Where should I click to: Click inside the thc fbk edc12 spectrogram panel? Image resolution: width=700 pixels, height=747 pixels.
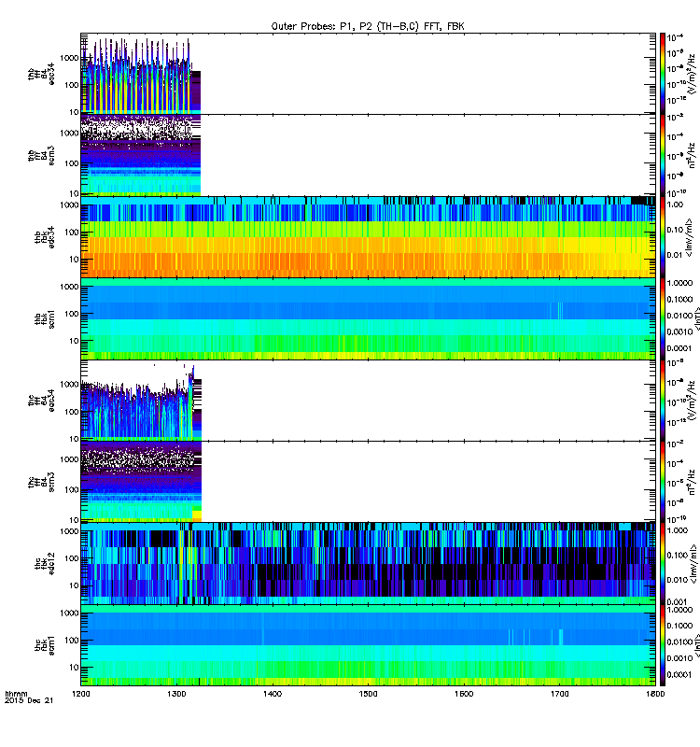point(368,564)
